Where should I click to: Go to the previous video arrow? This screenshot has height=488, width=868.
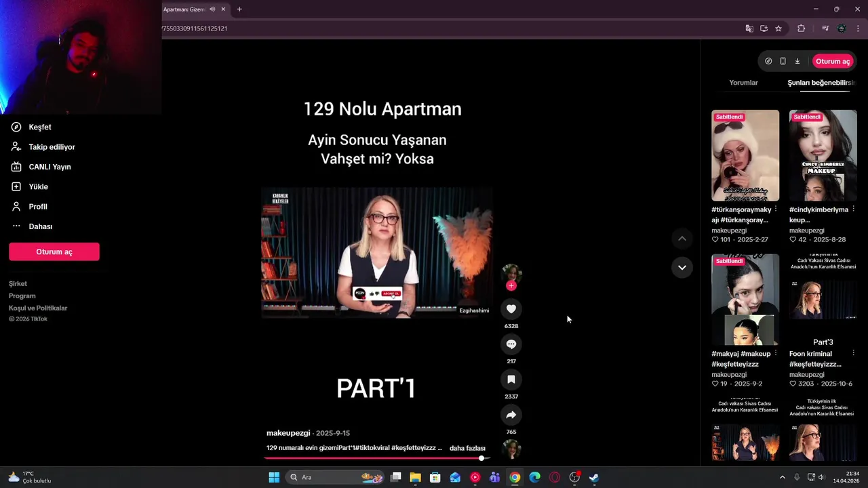pyautogui.click(x=682, y=239)
